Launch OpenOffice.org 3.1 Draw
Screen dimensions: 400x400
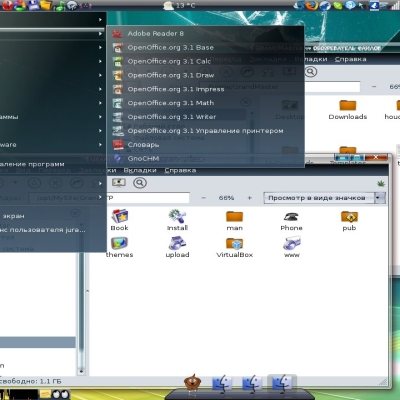point(171,75)
